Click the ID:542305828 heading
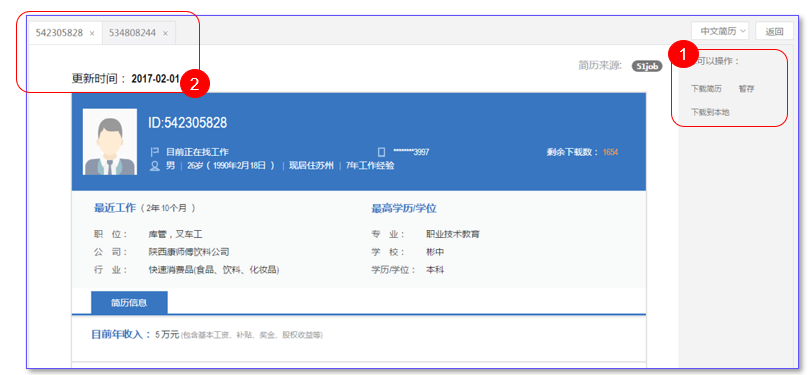The height and width of the screenshot is (375, 809). coord(187,123)
